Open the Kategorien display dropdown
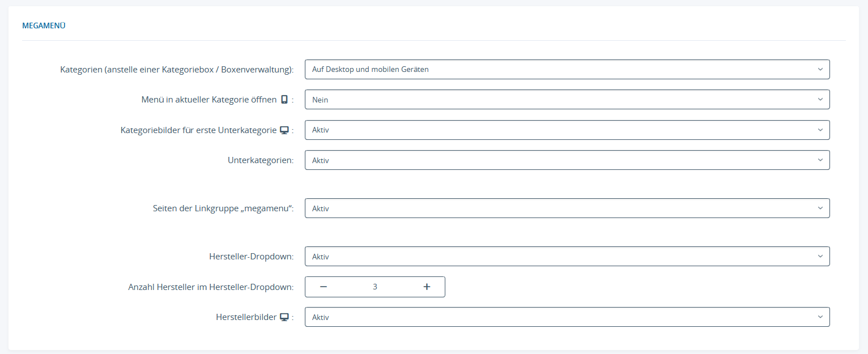Viewport: 868px width, 354px height. pos(567,70)
